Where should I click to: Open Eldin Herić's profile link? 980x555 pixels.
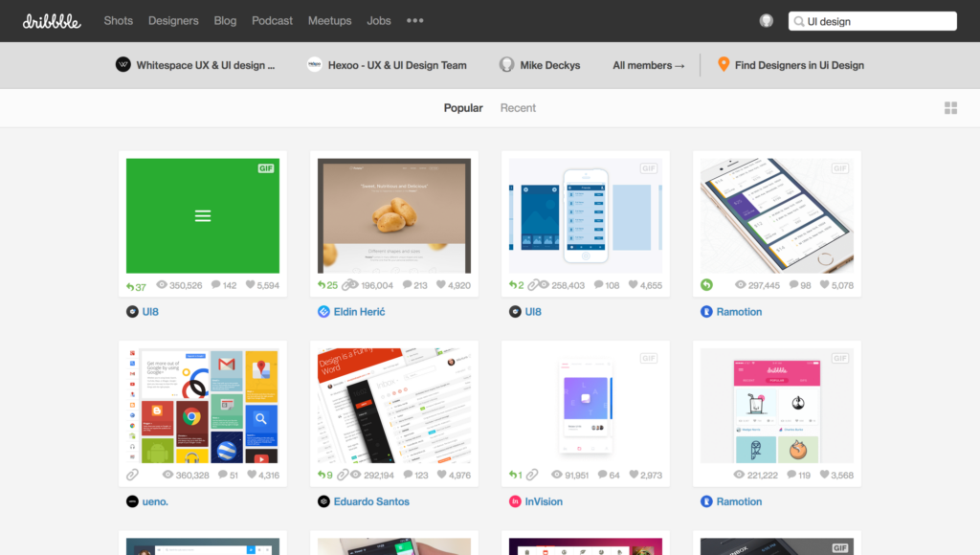360,311
